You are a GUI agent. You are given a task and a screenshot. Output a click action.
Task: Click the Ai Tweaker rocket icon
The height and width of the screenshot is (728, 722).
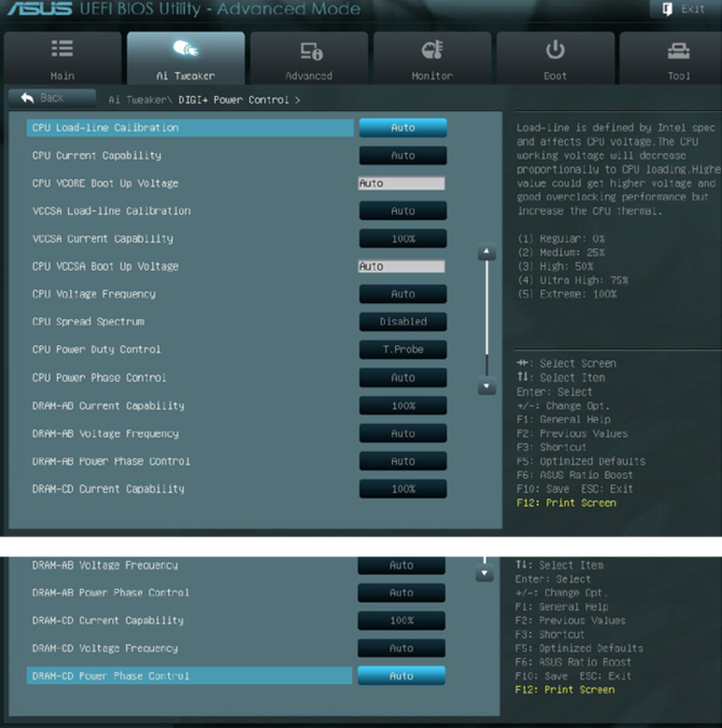[186, 48]
